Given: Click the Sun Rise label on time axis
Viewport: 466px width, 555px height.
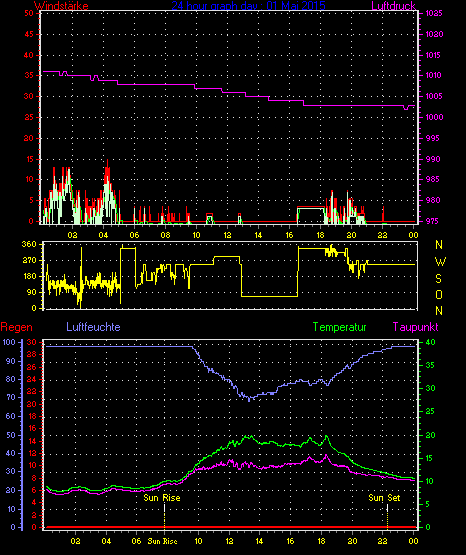Looking at the screenshot, I should [162, 541].
